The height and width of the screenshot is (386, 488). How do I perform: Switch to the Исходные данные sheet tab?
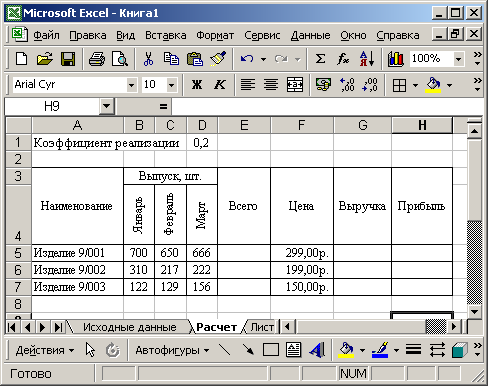(x=130, y=327)
